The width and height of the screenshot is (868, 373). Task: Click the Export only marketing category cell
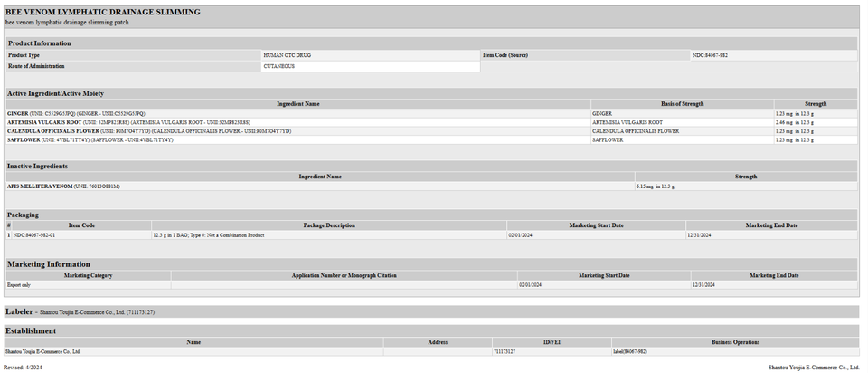coord(19,284)
